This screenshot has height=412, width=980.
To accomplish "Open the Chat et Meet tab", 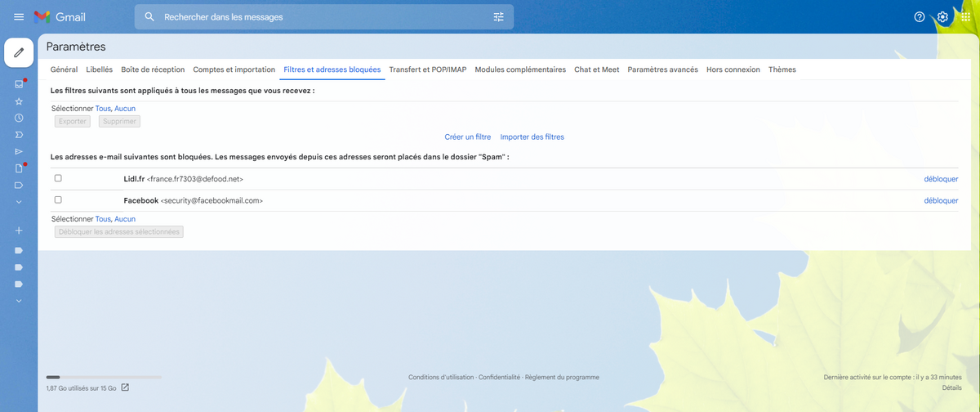I will [597, 69].
